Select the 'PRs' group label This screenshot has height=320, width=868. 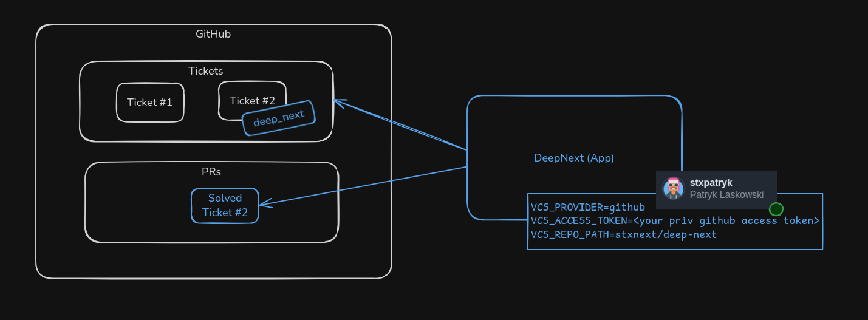pos(211,172)
